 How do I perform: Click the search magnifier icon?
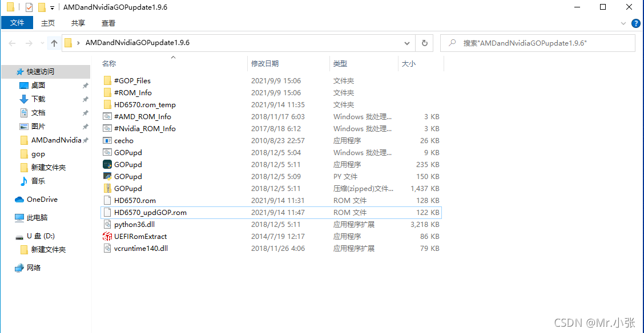pos(452,43)
